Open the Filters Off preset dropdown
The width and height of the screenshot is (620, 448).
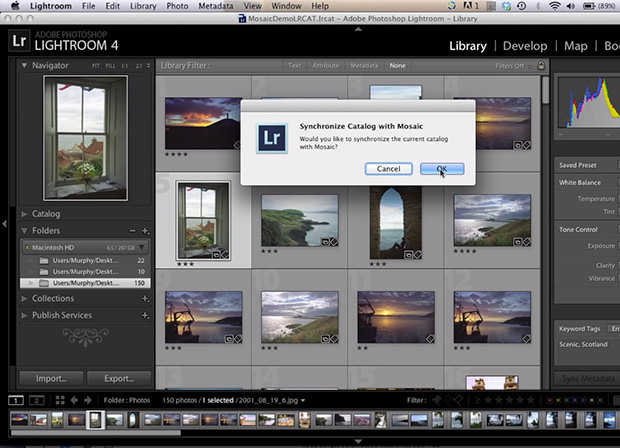(512, 66)
